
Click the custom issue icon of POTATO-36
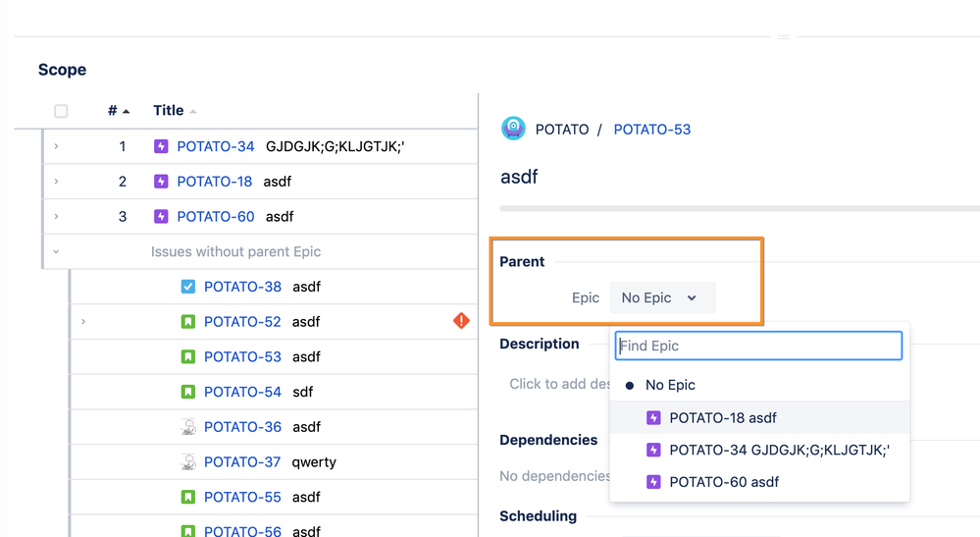tap(188, 426)
